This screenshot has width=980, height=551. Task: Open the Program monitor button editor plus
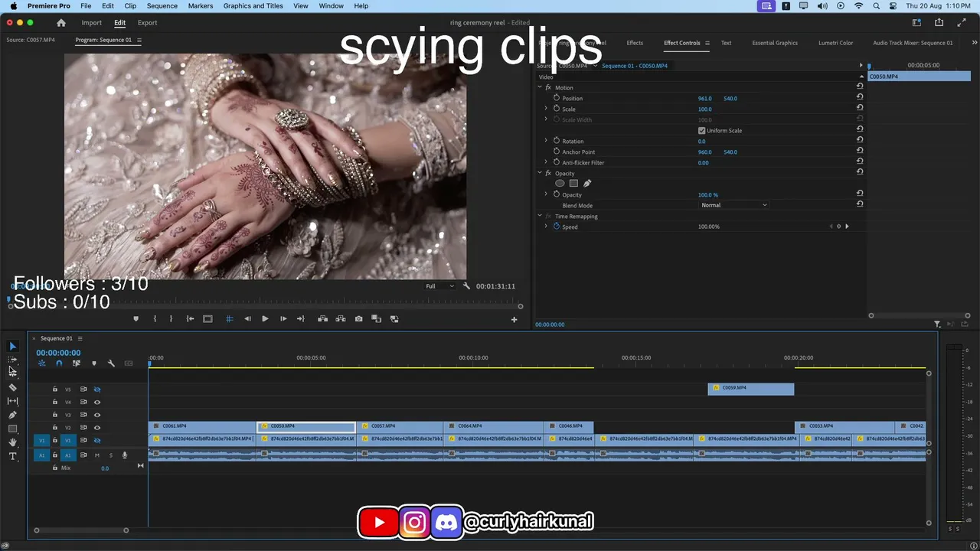514,320
